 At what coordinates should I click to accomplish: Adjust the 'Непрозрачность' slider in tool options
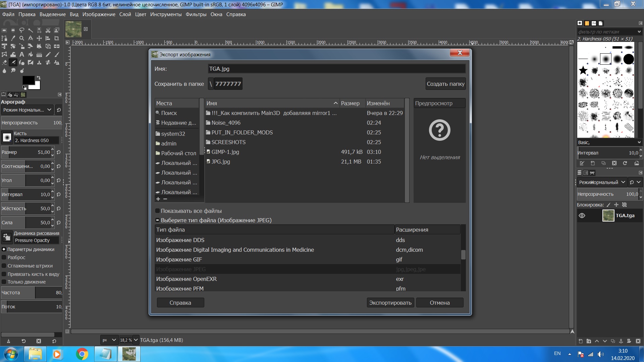click(32, 123)
